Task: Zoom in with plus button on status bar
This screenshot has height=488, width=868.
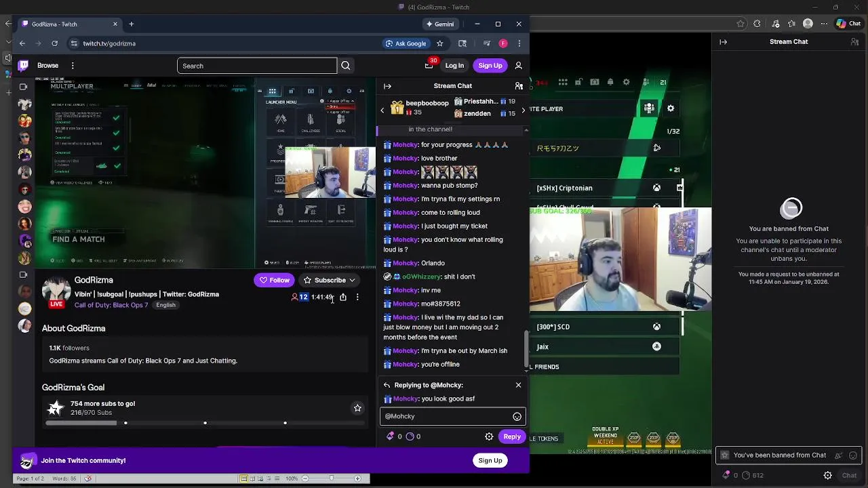Action: 357,479
